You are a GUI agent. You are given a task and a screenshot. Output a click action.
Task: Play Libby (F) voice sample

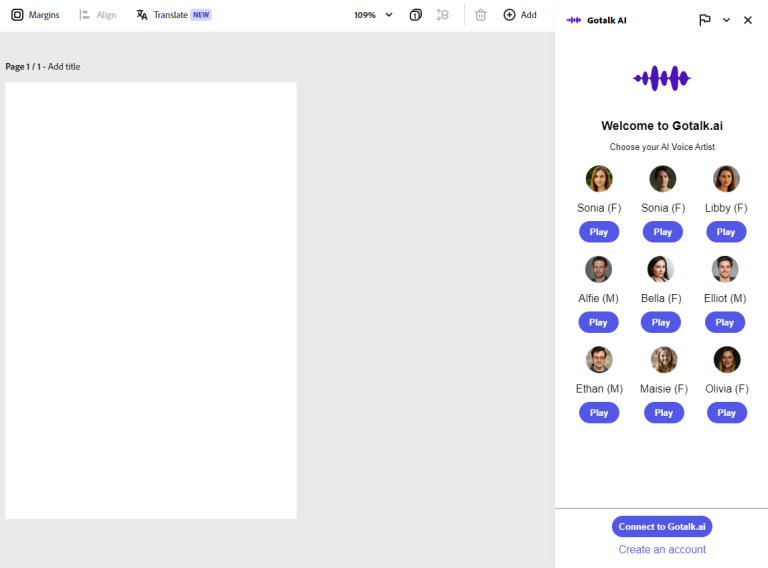[x=726, y=232]
